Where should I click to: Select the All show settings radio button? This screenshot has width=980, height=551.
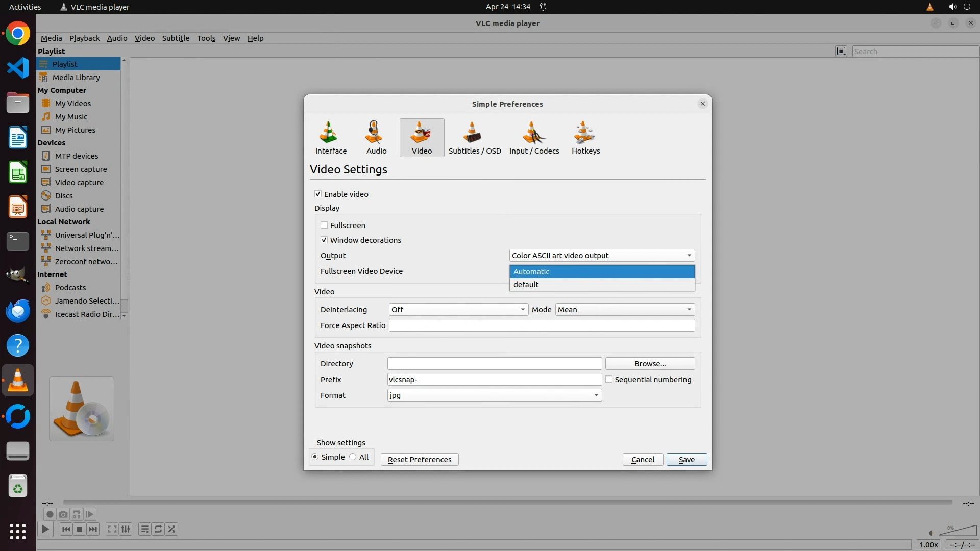coord(353,457)
